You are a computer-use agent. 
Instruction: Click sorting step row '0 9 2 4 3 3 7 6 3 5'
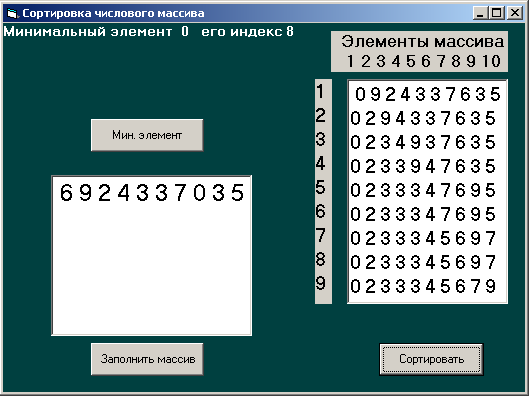click(428, 94)
